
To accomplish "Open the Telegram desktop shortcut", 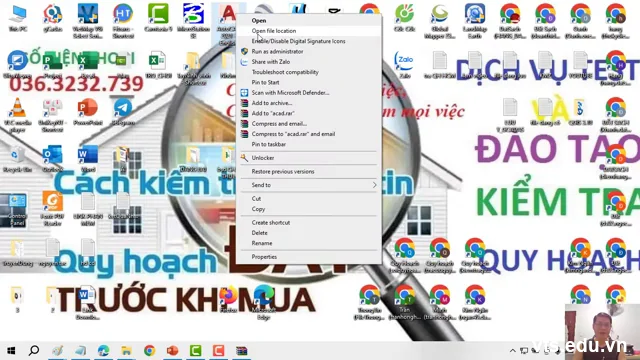I will [123, 112].
